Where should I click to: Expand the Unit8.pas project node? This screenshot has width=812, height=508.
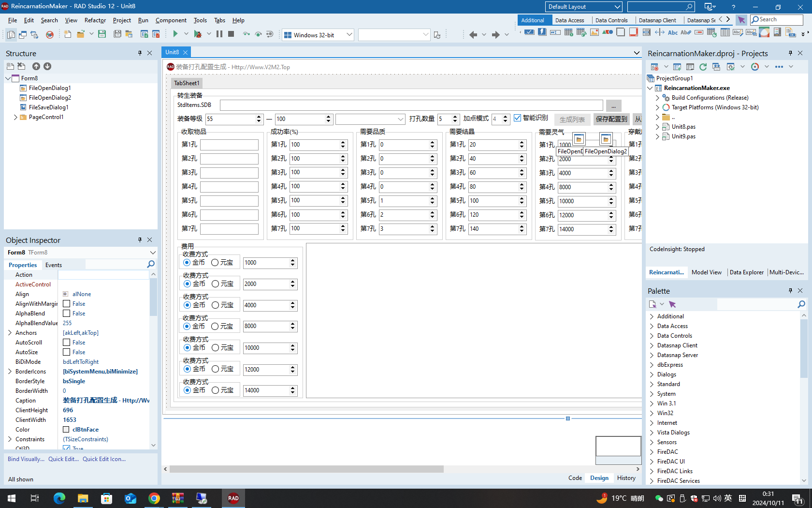[657, 127]
